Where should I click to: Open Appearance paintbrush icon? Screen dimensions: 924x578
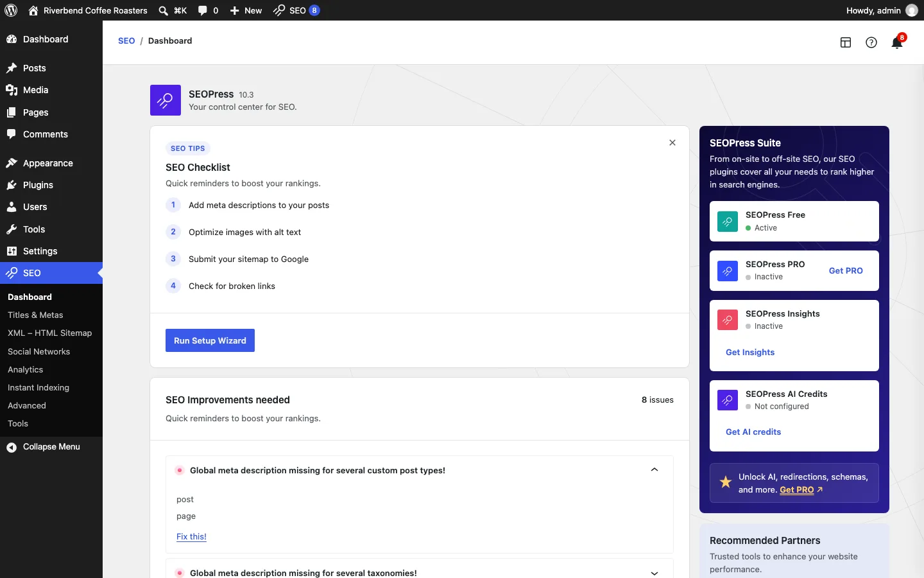12,163
